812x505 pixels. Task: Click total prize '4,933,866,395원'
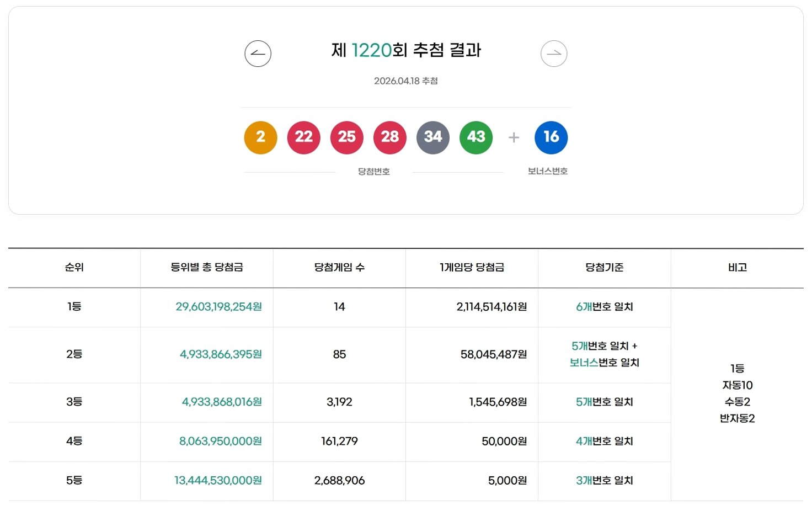click(221, 354)
